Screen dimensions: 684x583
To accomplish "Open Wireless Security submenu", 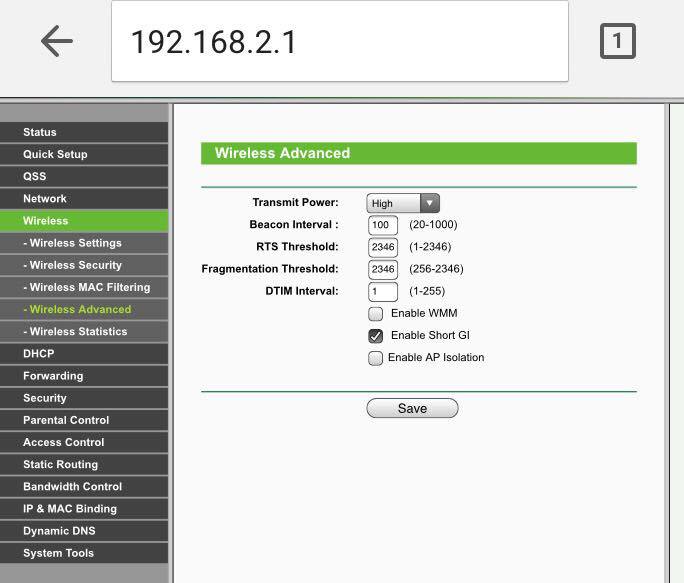I will (x=84, y=265).
